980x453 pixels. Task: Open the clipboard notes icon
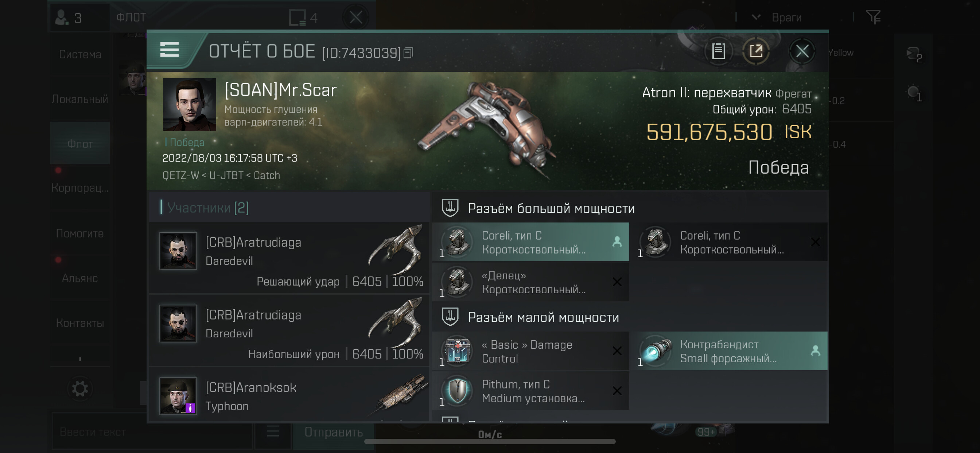click(x=718, y=51)
